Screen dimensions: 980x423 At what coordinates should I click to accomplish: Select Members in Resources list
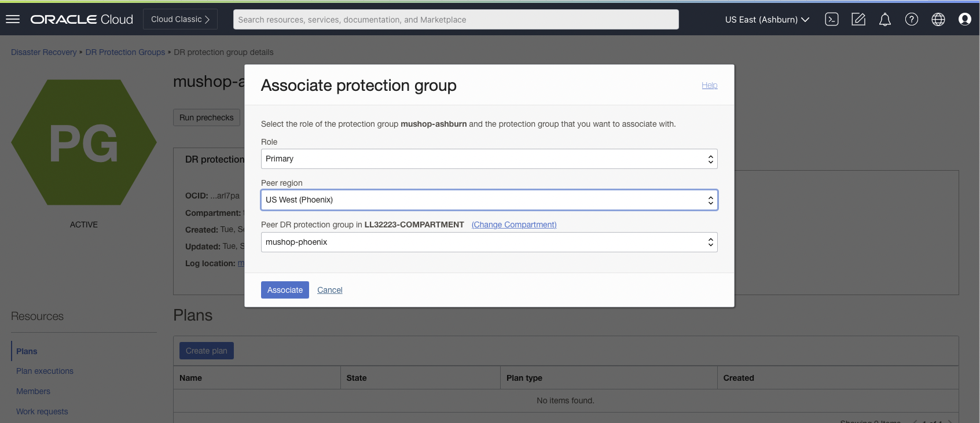33,391
